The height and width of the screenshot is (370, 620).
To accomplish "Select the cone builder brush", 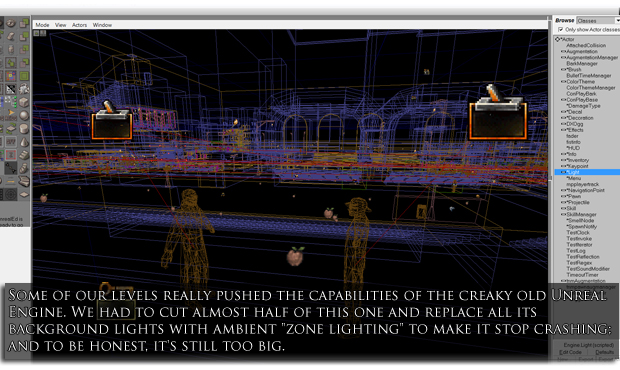I will point(24,142).
